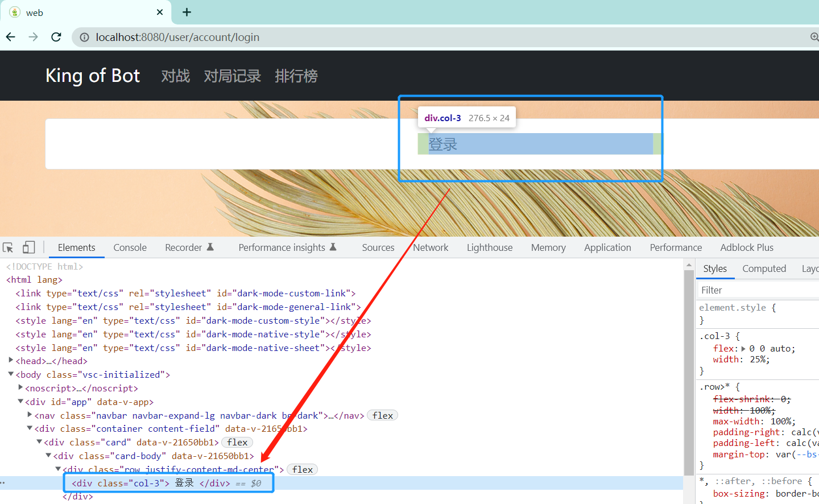Expand the flex shorthand property arrow

point(743,349)
